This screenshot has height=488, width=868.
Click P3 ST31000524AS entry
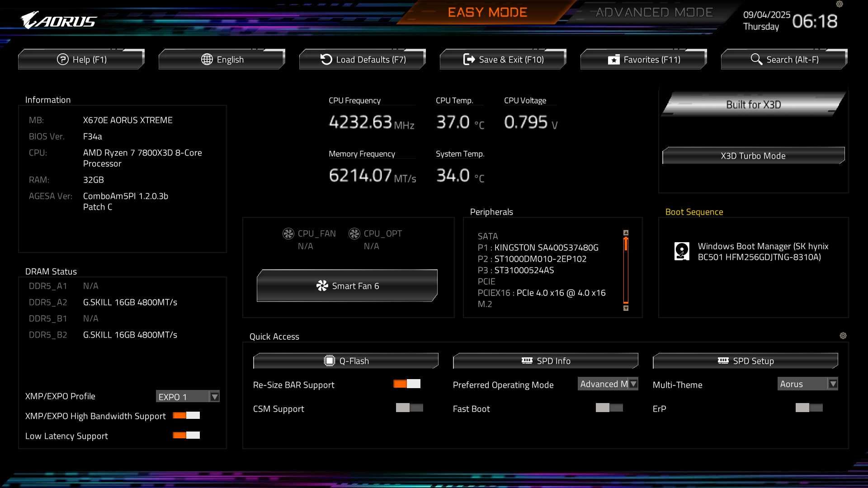(516, 270)
